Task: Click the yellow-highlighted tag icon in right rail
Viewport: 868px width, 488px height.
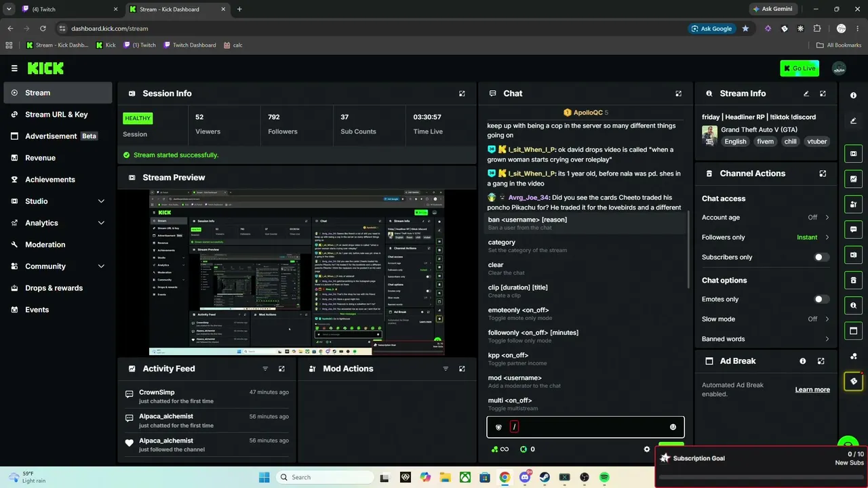Action: tap(854, 382)
